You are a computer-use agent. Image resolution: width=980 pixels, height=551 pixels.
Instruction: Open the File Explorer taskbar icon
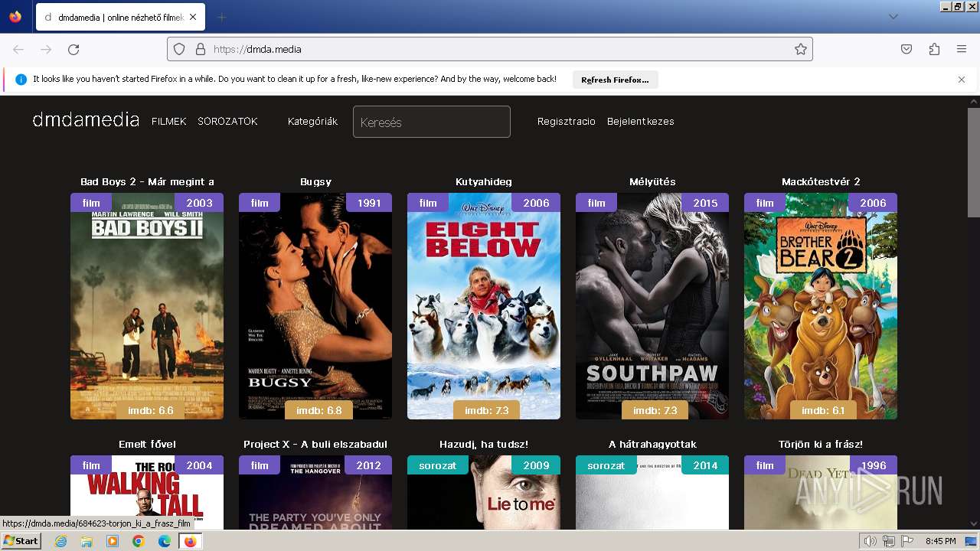pos(87,541)
